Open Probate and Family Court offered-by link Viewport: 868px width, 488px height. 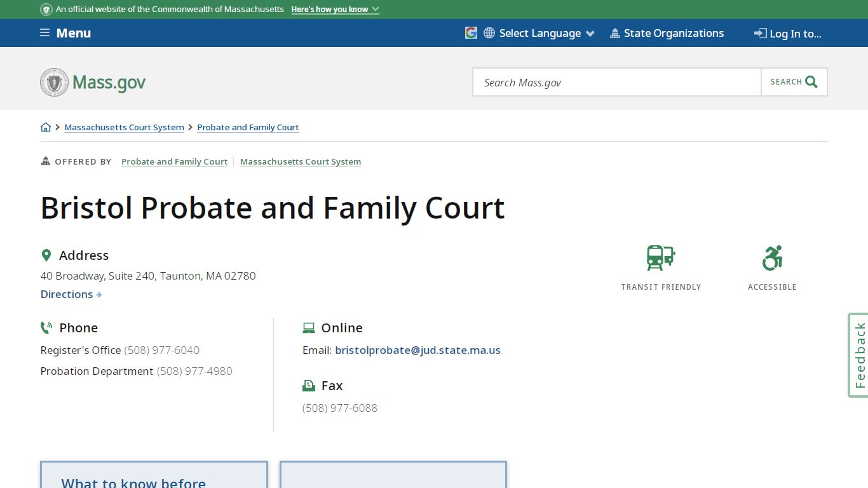[x=174, y=161]
